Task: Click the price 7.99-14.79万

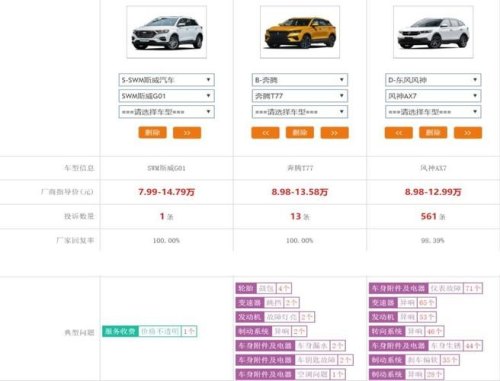Action: [x=166, y=192]
